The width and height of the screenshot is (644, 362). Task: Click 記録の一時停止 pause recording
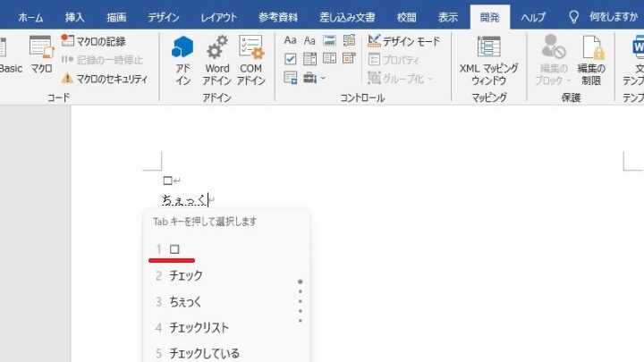click(x=102, y=60)
